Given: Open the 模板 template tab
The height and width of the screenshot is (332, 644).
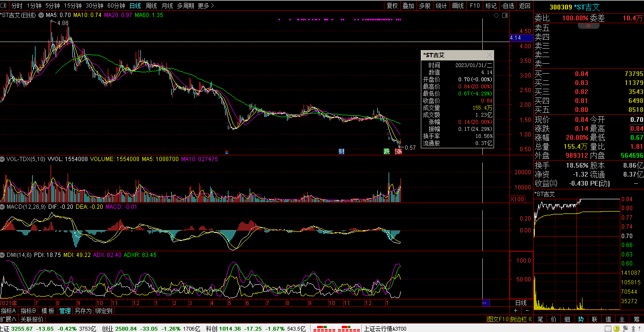Looking at the screenshot, I should (48, 311).
